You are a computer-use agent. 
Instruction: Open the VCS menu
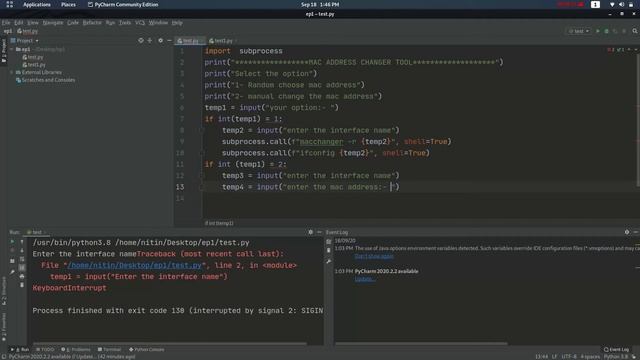(140, 23)
